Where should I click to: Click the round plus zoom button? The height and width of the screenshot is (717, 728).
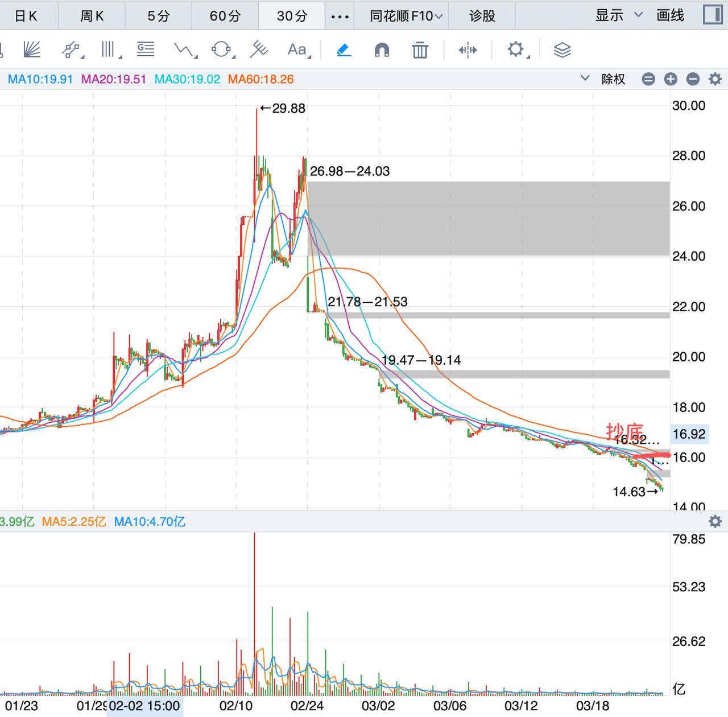pos(671,79)
